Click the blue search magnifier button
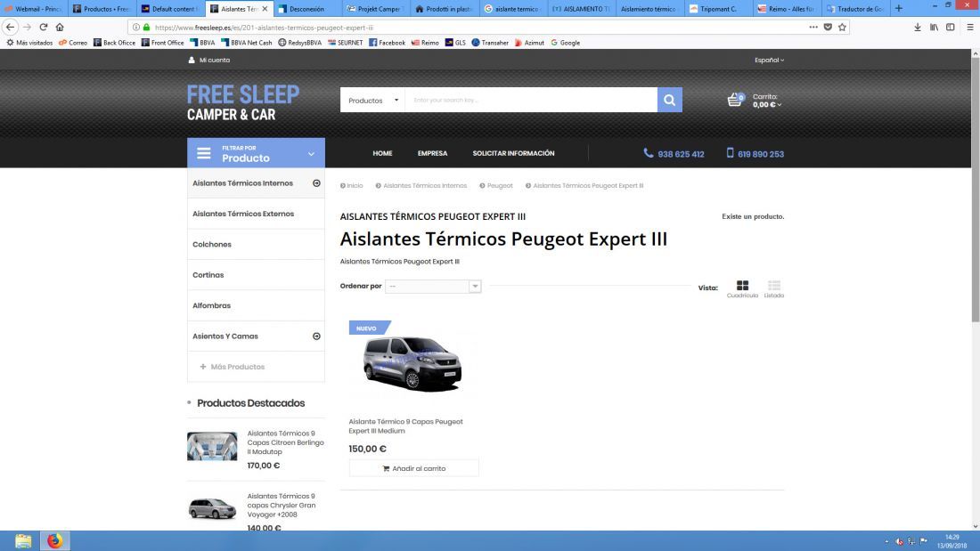The width and height of the screenshot is (980, 551). click(669, 100)
